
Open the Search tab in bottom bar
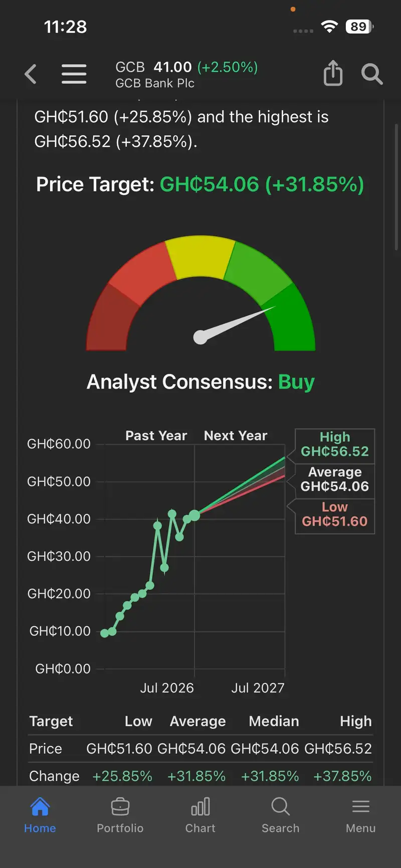281,815
